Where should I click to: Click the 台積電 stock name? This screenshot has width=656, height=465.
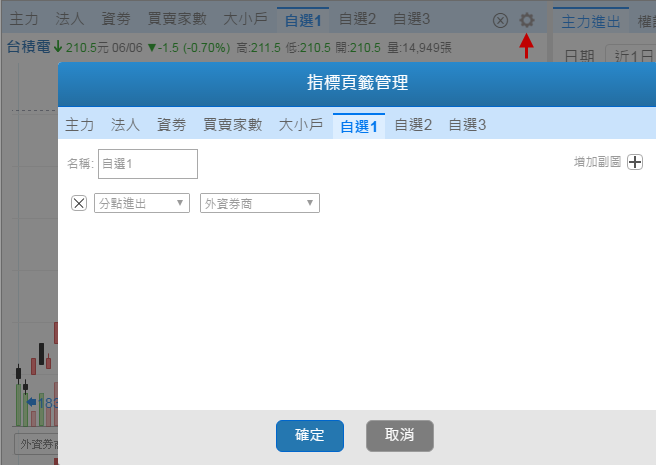(x=28, y=47)
